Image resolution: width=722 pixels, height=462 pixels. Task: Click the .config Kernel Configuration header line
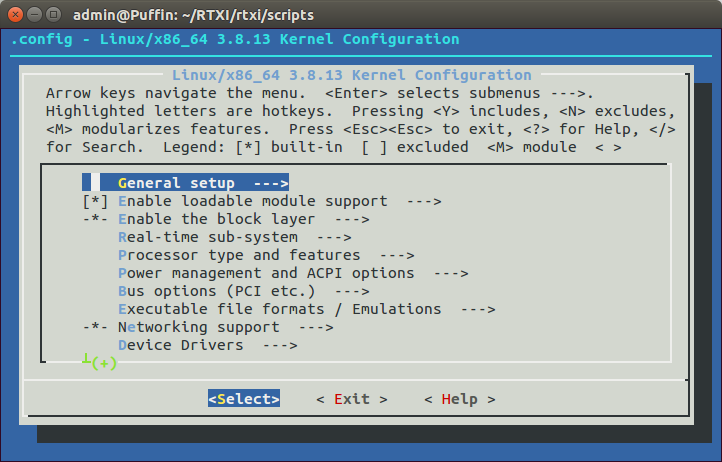point(235,39)
